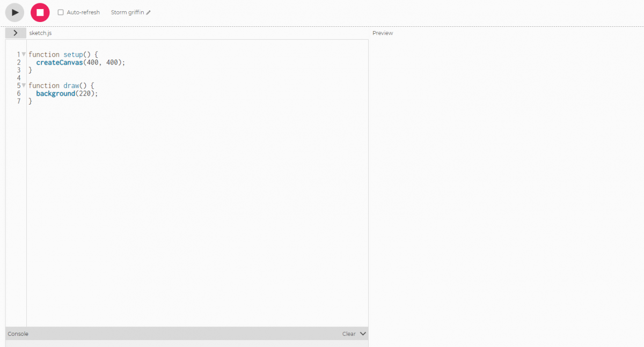Place the cursor on the function draw() line
Viewport: 644px width, 347px height.
[x=61, y=86]
